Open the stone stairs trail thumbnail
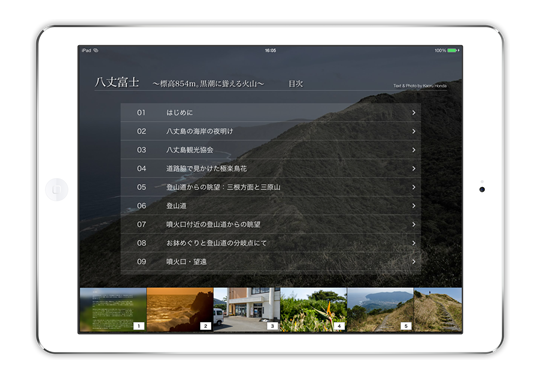The height and width of the screenshot is (381, 536). pyautogui.click(x=438, y=310)
